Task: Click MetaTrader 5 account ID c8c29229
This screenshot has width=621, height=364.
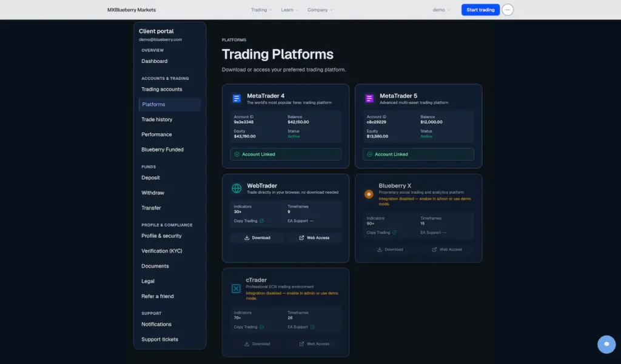Action: tap(376, 122)
